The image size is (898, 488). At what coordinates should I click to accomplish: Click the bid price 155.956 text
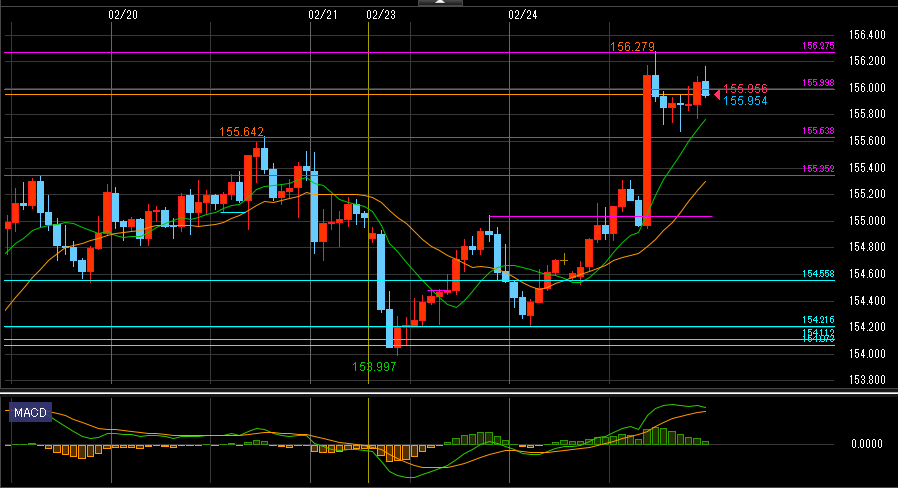pos(745,89)
